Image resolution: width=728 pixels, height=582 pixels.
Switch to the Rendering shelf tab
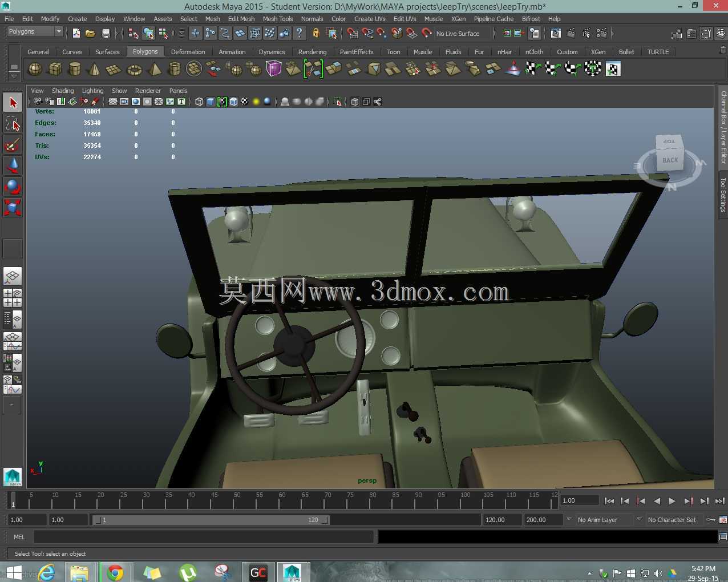(x=312, y=52)
